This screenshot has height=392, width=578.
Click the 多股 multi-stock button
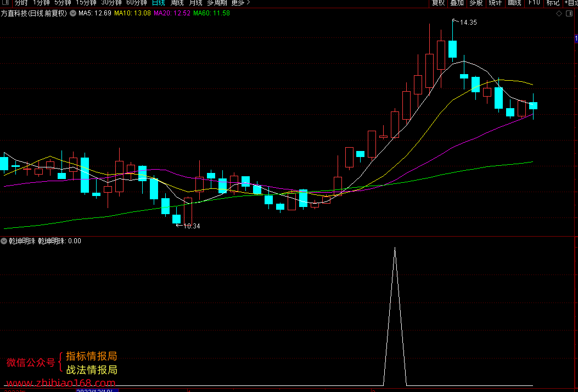coord(476,3)
